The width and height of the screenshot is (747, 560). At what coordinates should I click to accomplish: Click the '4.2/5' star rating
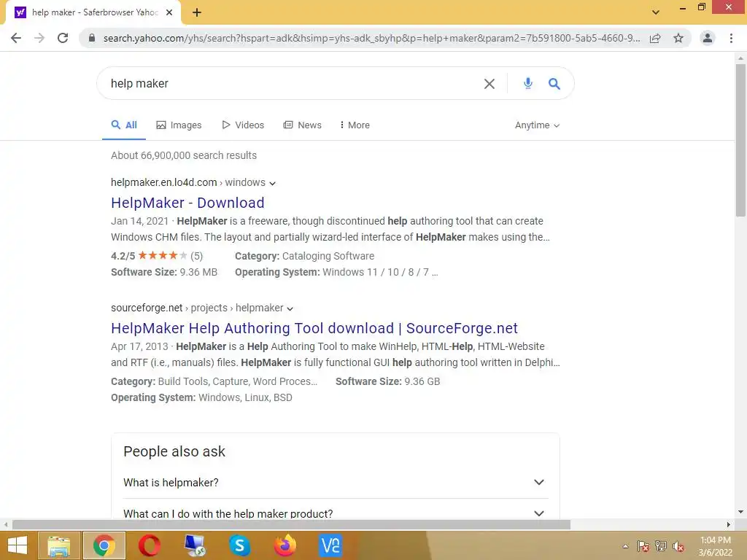(157, 256)
